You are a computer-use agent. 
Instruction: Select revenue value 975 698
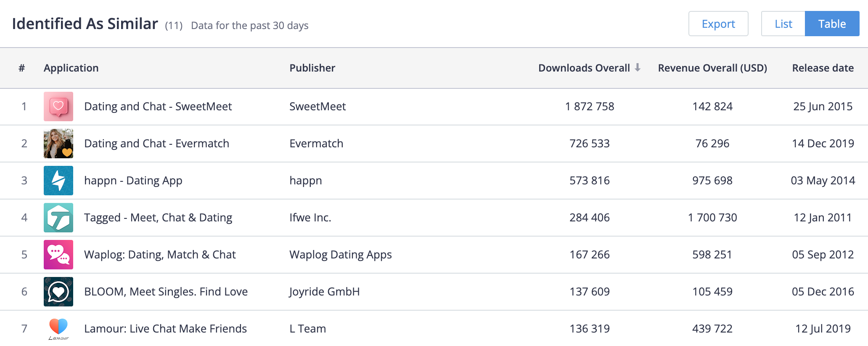pos(712,181)
